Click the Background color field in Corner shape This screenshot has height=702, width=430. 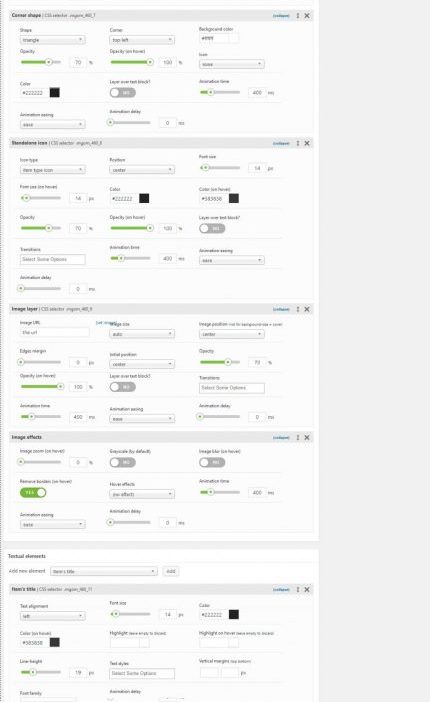(214, 38)
